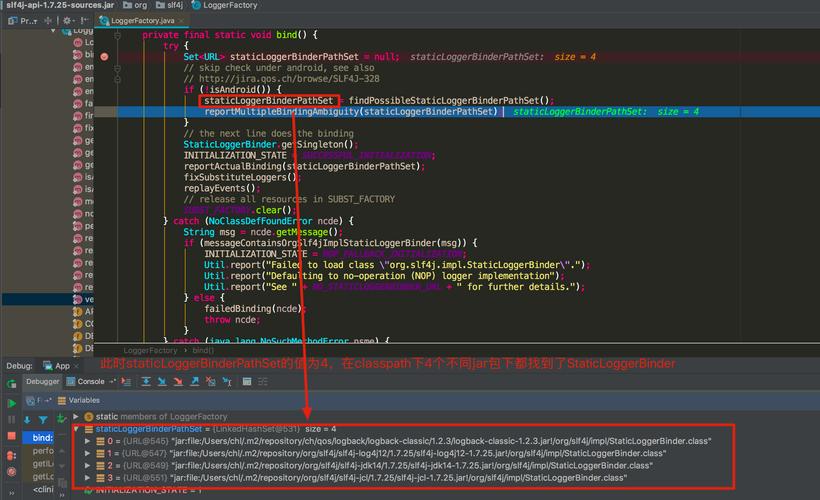Image resolution: width=820 pixels, height=500 pixels.
Task: Click the LoggerFactory class breadcrumb
Action: coord(224,5)
